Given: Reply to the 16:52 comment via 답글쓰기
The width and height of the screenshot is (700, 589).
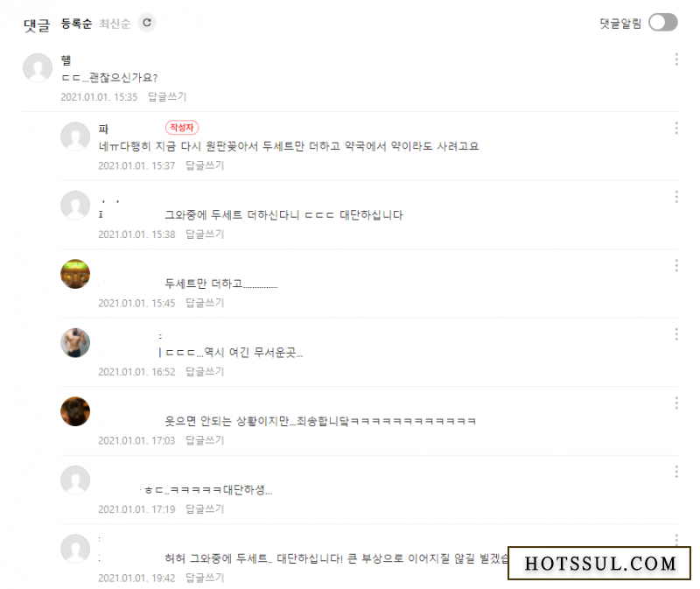Looking at the screenshot, I should coord(205,372).
